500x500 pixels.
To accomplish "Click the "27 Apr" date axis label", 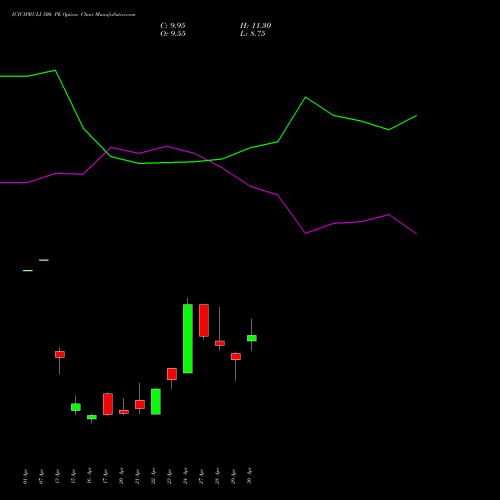I will [202, 476].
